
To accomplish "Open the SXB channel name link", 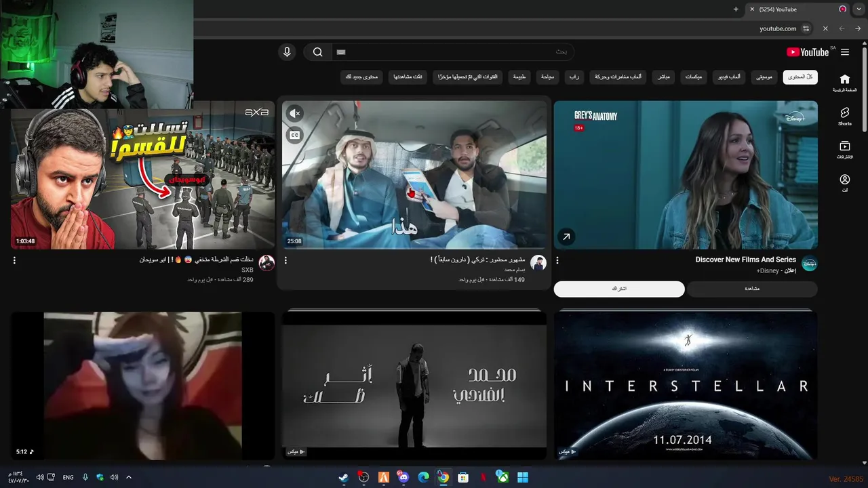I will coord(248,270).
